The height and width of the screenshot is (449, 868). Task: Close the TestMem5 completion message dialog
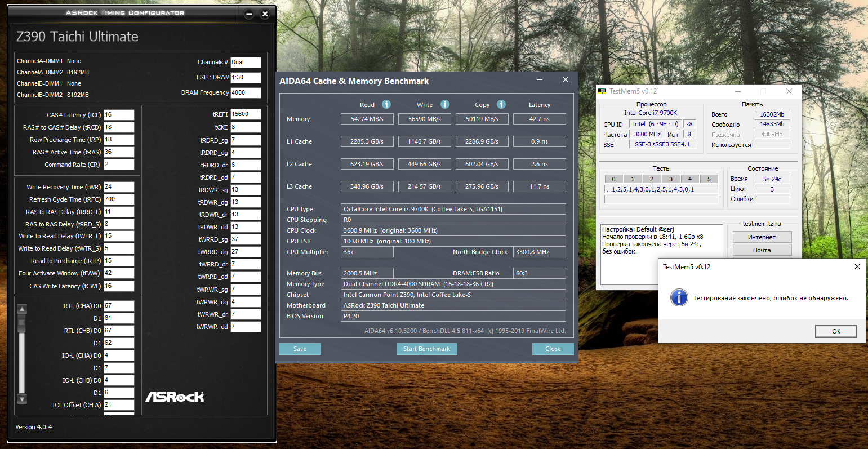[857, 266]
